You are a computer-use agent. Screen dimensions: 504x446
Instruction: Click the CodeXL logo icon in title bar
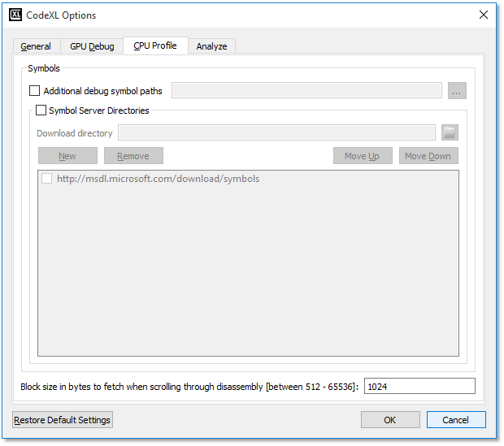(x=15, y=15)
